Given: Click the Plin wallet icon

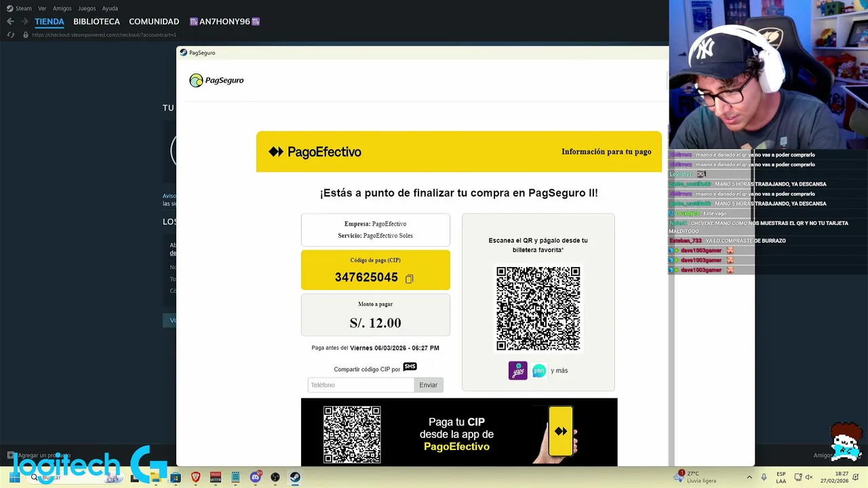Looking at the screenshot, I should coord(539,371).
